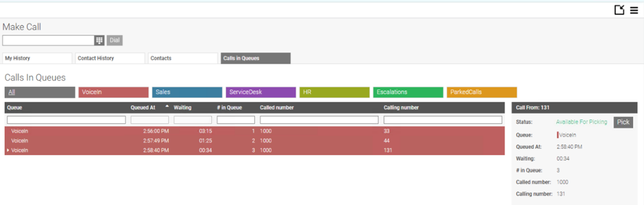This screenshot has width=644, height=205.
Task: Toggle sort arrow on Queued At column
Action: (167, 107)
